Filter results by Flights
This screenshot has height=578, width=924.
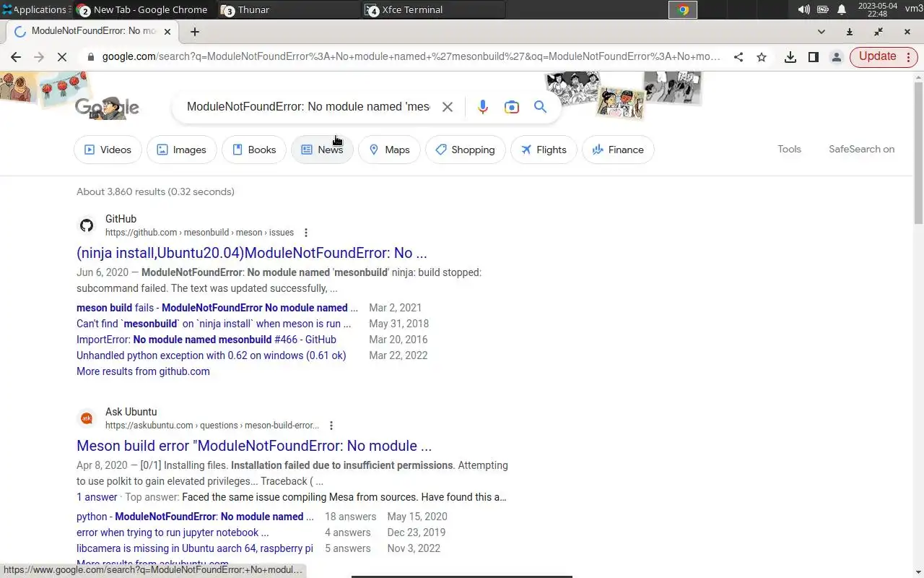[544, 150]
